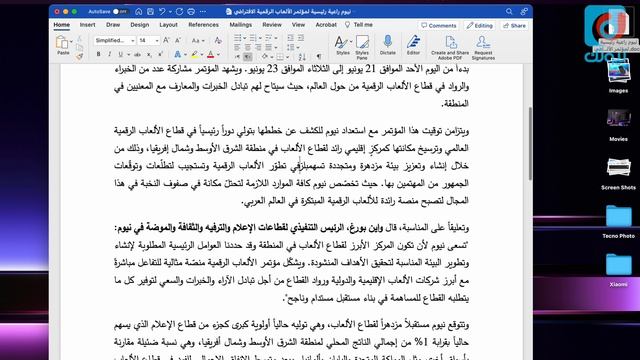Click Request Signatures button
The height and width of the screenshot is (360, 640).
[x=483, y=48]
